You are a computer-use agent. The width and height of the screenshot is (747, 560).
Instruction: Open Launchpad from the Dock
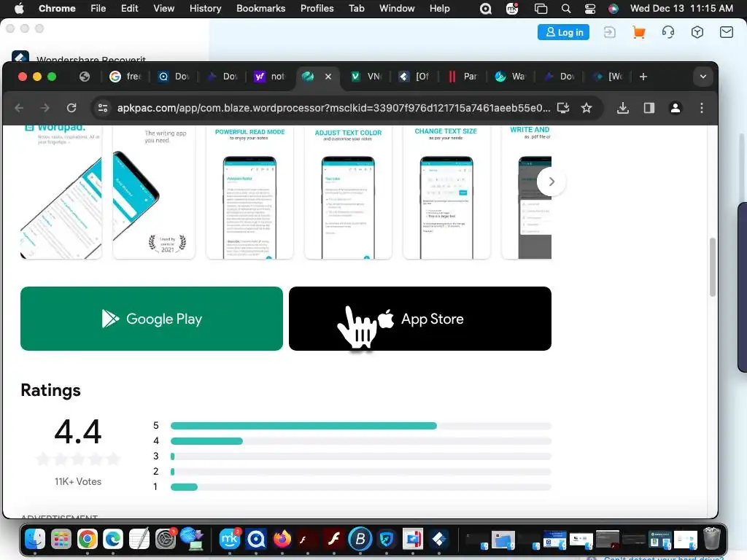pyautogui.click(x=61, y=539)
